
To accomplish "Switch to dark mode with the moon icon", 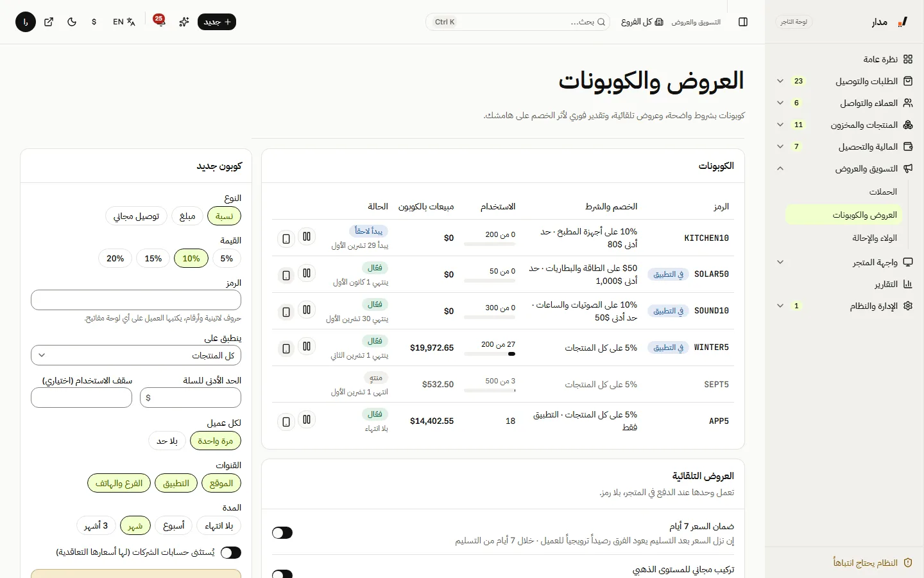I will pyautogui.click(x=72, y=22).
